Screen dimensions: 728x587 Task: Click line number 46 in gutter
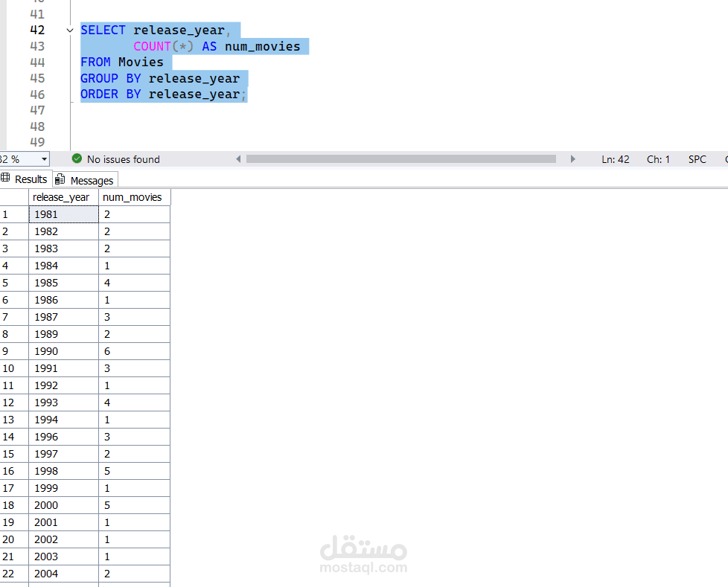tap(37, 94)
